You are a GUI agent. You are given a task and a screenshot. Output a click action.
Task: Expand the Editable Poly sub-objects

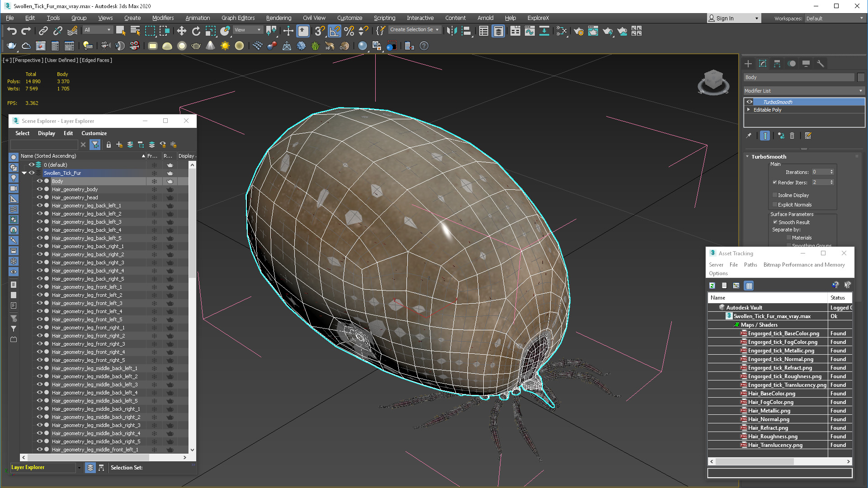[x=749, y=110]
